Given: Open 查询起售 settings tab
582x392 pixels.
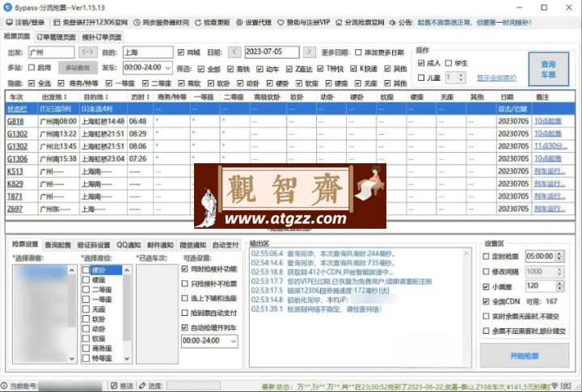Looking at the screenshot, I should 58,245.
